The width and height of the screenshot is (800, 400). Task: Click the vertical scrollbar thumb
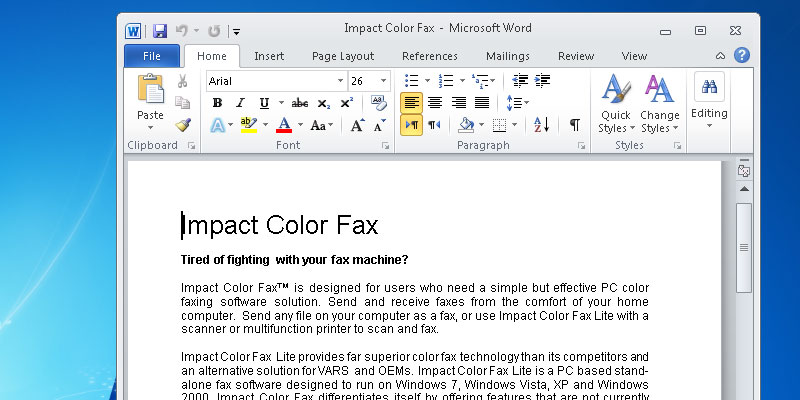[743, 246]
